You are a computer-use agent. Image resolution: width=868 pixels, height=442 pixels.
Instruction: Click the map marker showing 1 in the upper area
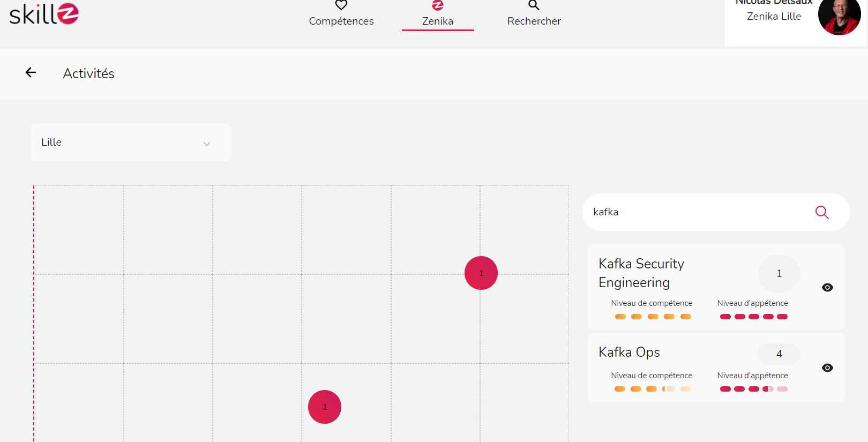click(x=481, y=273)
